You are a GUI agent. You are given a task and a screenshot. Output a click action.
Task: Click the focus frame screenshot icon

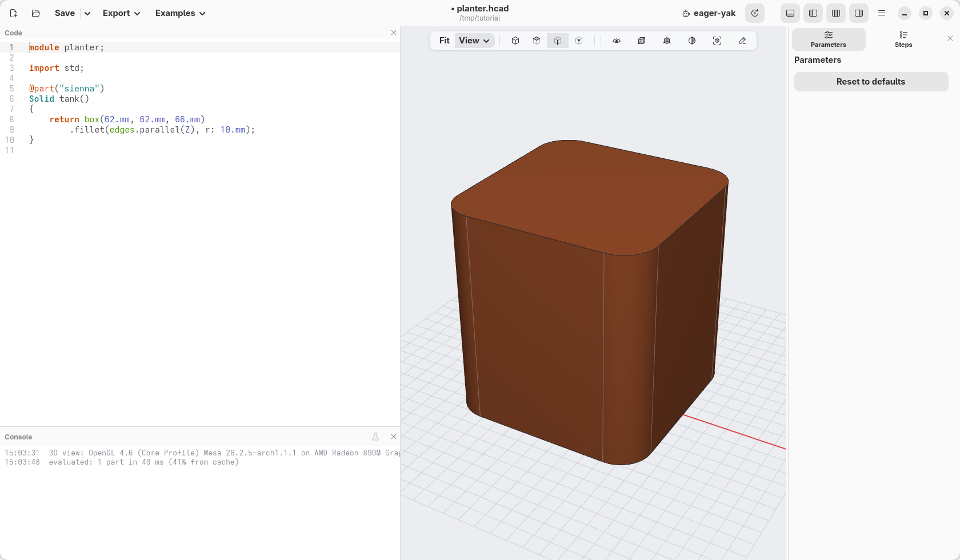[717, 41]
